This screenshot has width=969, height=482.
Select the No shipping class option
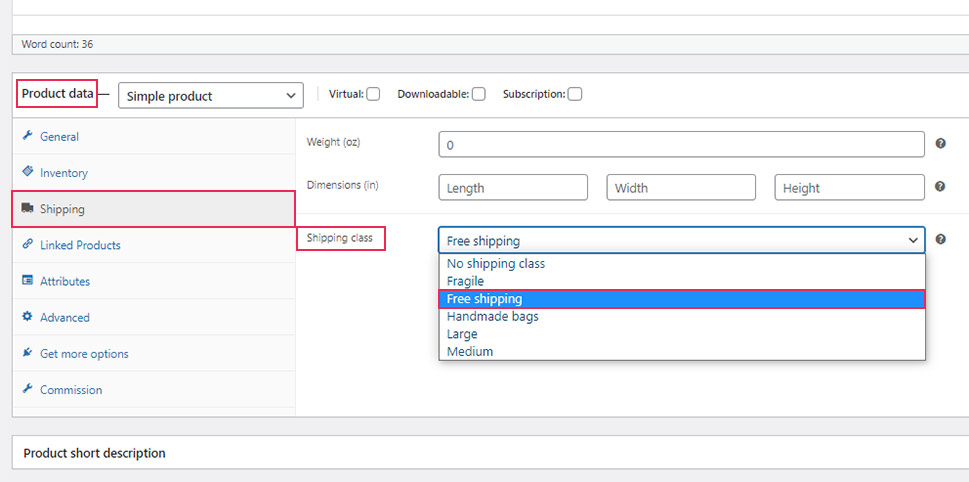tap(682, 263)
